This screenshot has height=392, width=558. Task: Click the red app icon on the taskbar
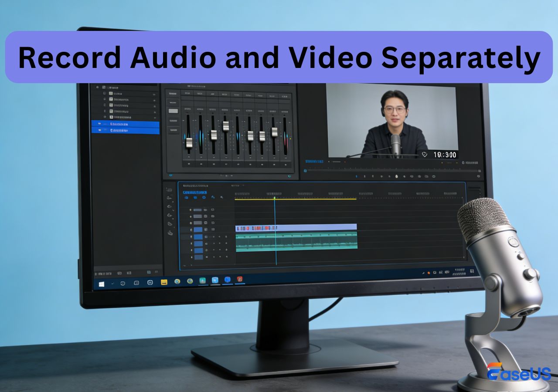coord(239,279)
